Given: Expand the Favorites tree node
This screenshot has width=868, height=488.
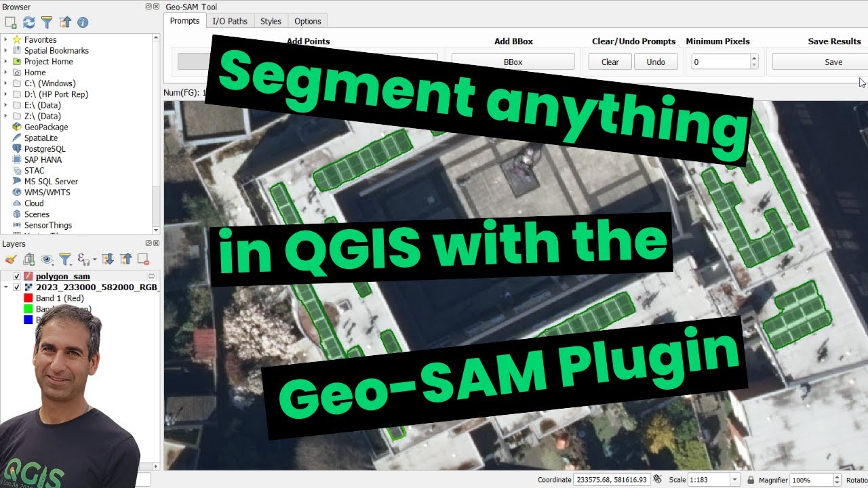Looking at the screenshot, I should 5,40.
